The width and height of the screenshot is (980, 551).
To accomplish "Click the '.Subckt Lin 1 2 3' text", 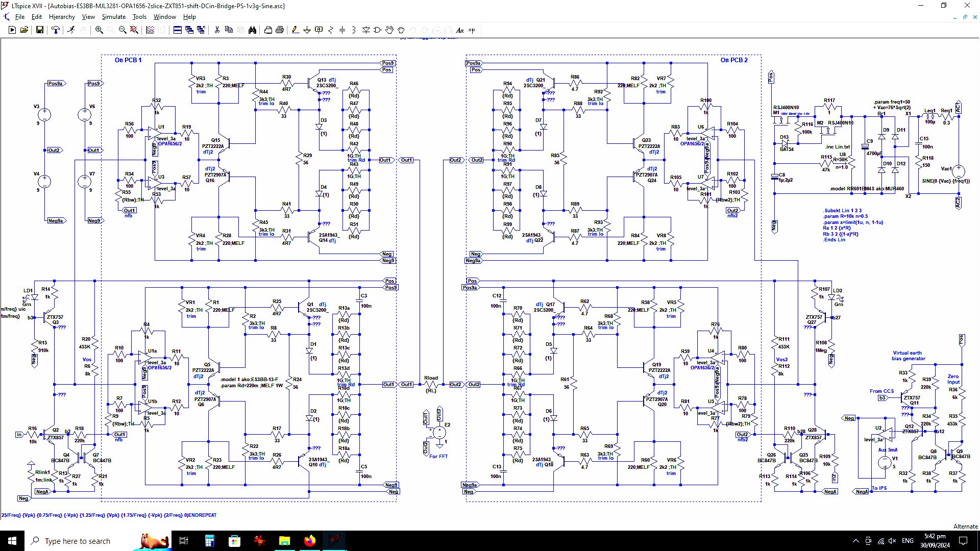I will (842, 211).
